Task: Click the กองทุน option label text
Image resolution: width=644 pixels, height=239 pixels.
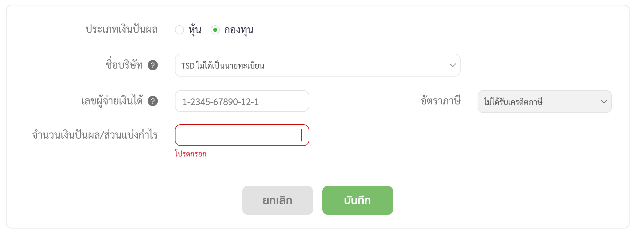Action: (x=239, y=30)
